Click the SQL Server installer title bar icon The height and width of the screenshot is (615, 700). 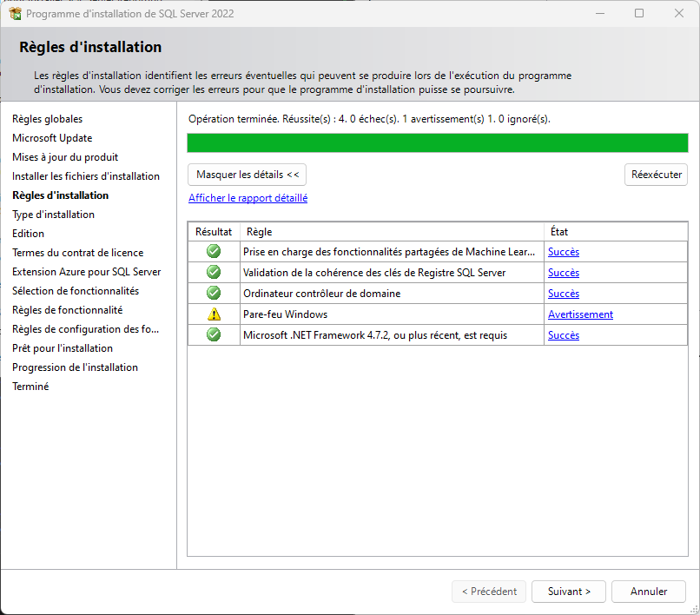point(15,13)
